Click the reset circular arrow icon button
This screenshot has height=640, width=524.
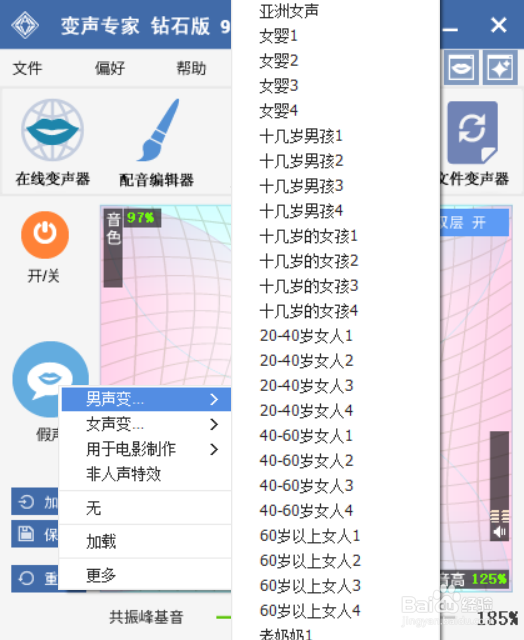35,578
